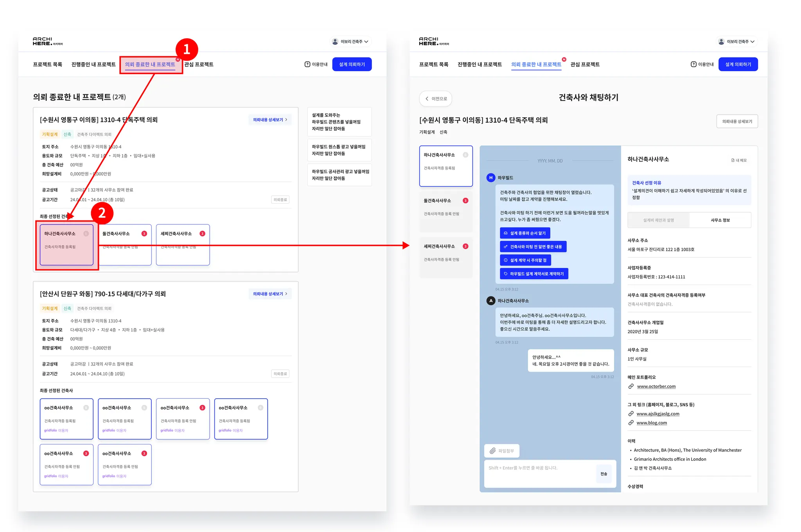Click red badge on 둘건축사사무소 chat list item

(x=465, y=201)
